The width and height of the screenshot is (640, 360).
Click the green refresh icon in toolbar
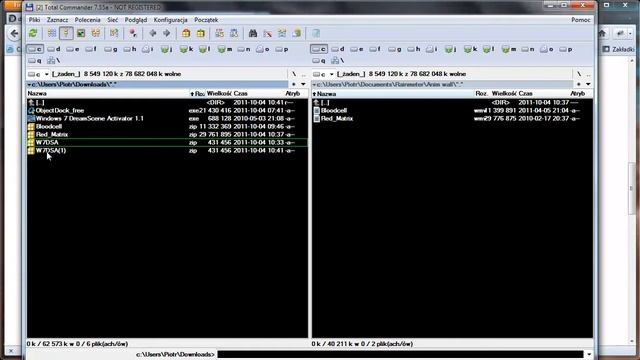pyautogui.click(x=33, y=33)
